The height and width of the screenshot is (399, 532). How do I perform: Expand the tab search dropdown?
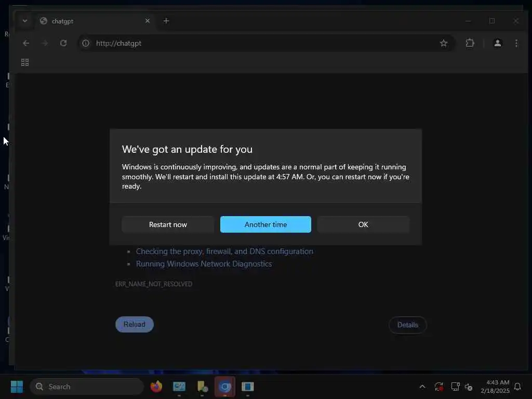click(25, 21)
